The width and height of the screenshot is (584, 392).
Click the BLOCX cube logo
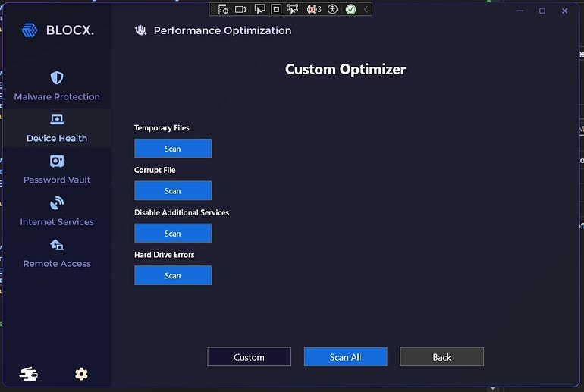[x=30, y=30]
